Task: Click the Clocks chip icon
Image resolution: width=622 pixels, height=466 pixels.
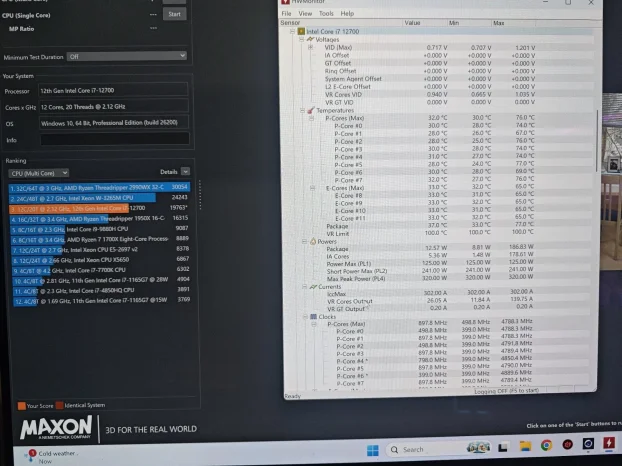Action: pyautogui.click(x=313, y=316)
